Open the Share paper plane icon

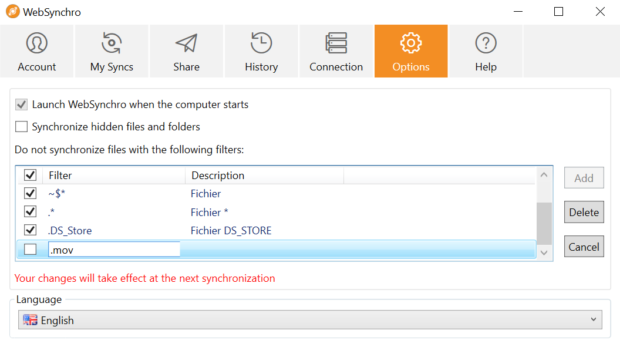point(186,43)
